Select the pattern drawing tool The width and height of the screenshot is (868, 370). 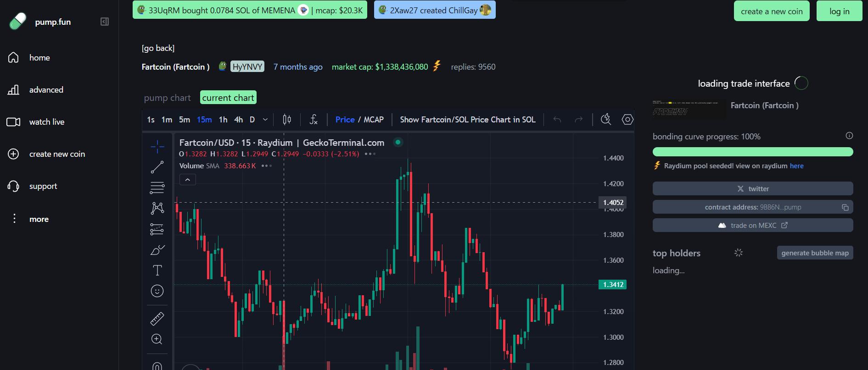pos(157,209)
